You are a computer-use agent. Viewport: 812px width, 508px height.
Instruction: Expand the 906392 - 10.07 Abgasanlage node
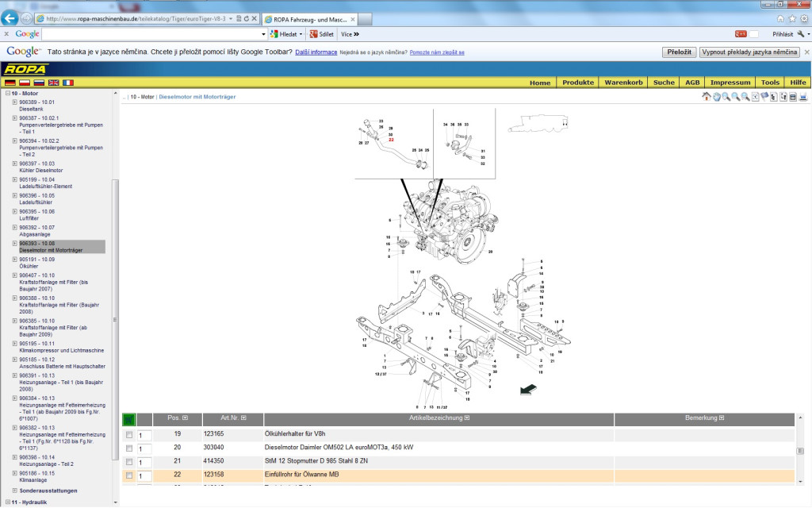click(x=15, y=227)
